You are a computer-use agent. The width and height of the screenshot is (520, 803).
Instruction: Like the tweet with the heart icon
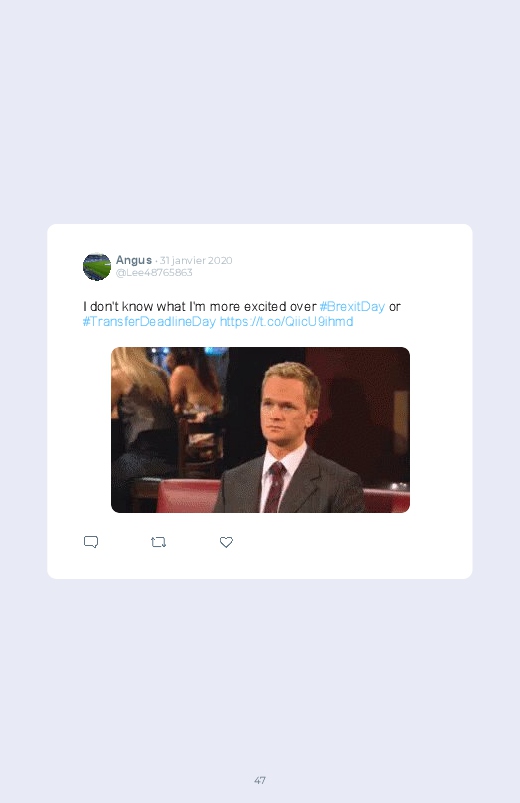point(226,542)
